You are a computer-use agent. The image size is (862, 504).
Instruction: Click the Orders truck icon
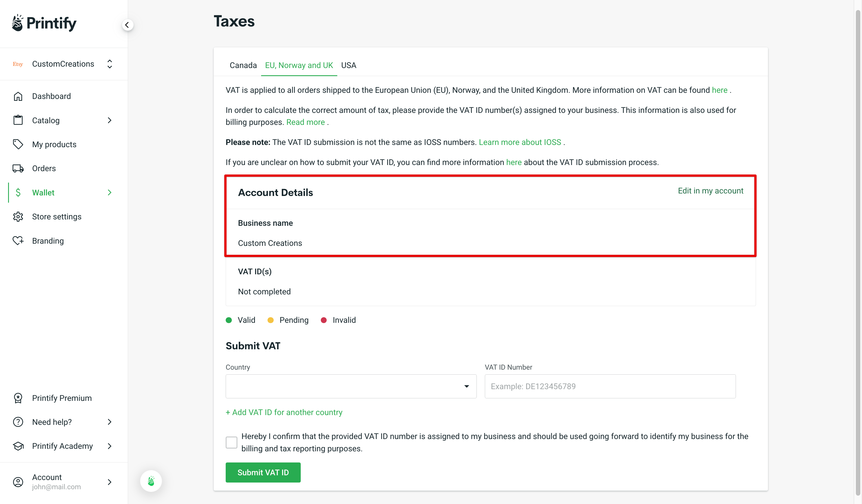(x=18, y=168)
